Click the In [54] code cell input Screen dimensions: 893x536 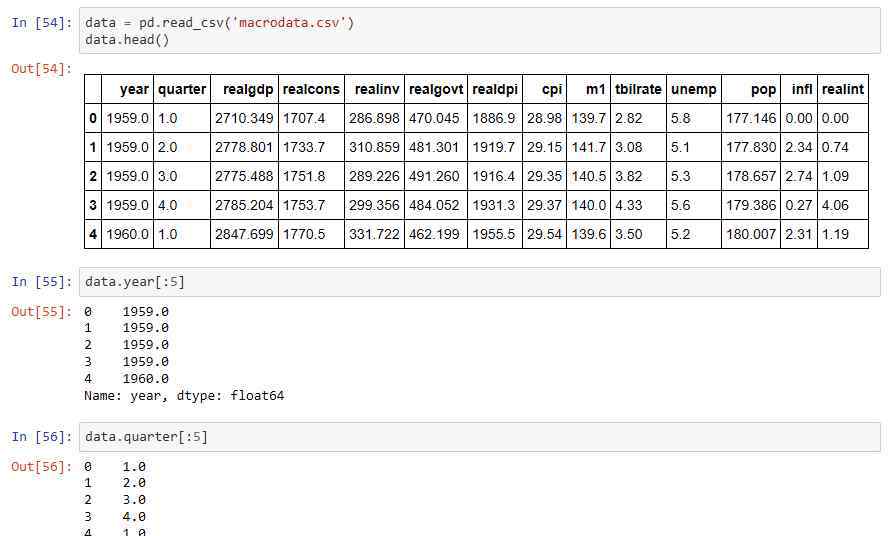480,31
